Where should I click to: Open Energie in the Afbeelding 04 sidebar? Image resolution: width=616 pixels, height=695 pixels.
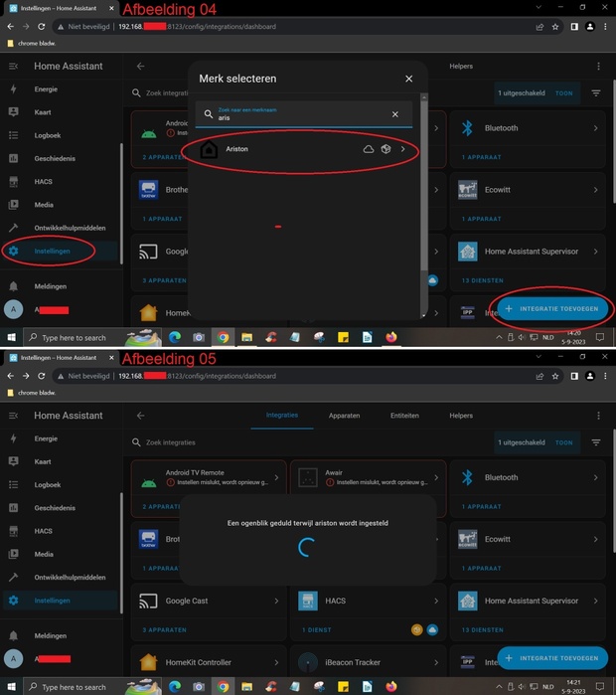(46, 89)
